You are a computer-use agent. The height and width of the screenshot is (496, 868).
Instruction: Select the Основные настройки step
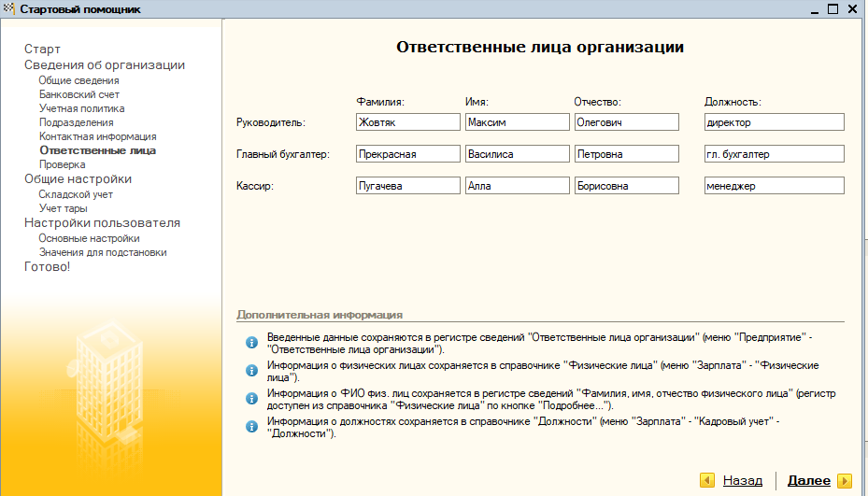[89, 238]
